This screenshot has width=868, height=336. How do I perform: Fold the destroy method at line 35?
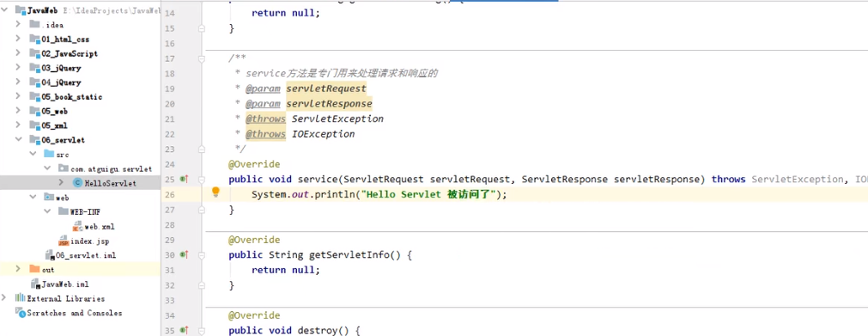(202, 330)
